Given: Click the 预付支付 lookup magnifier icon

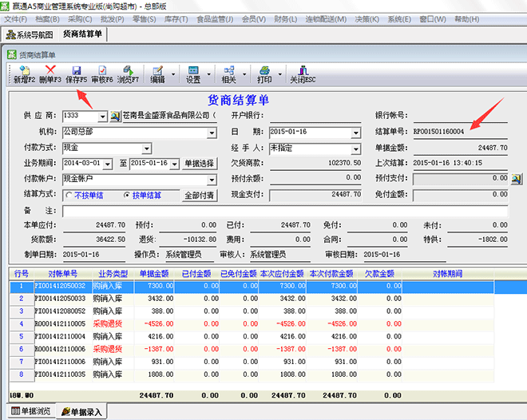Looking at the screenshot, I should [x=517, y=178].
